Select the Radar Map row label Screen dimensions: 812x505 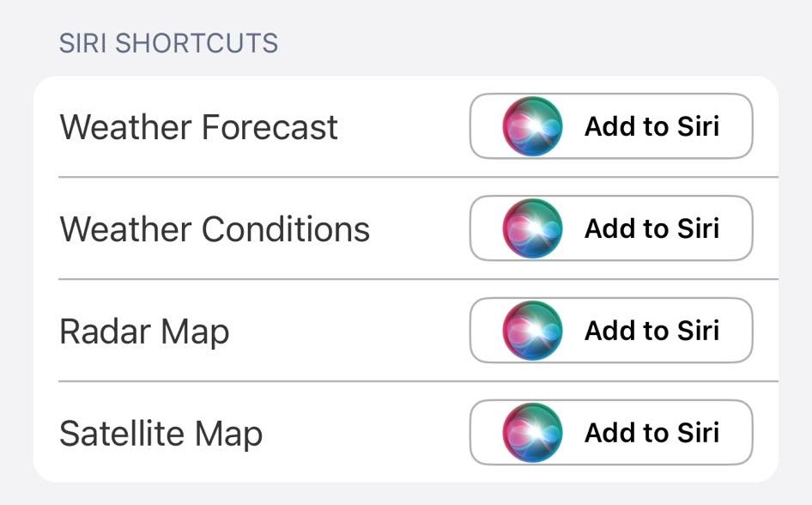pos(144,332)
